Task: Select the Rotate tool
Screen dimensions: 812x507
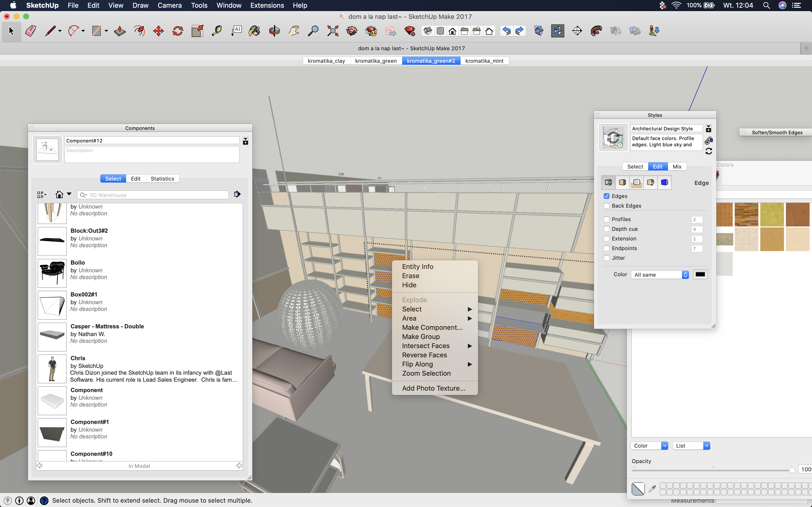Action: tap(178, 31)
